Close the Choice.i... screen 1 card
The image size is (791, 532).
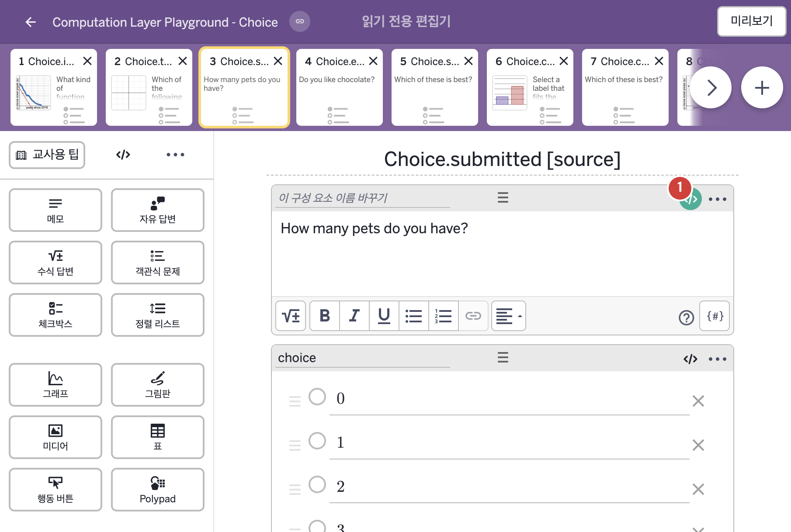point(87,61)
